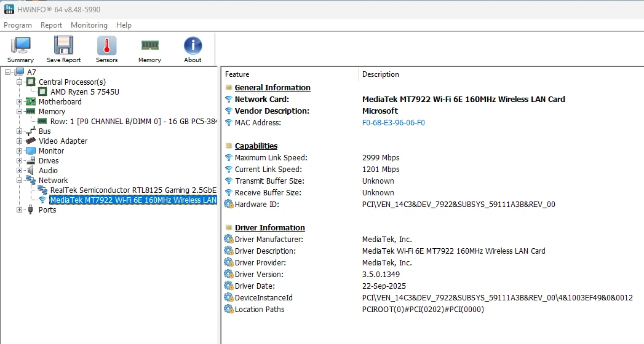Open the Report menu
This screenshot has width=644, height=344.
tap(51, 25)
